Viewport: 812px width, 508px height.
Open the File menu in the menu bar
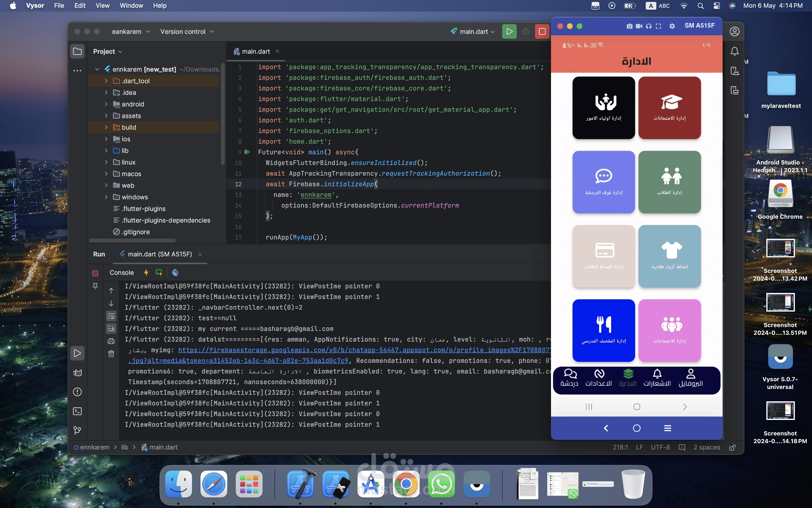tap(59, 6)
